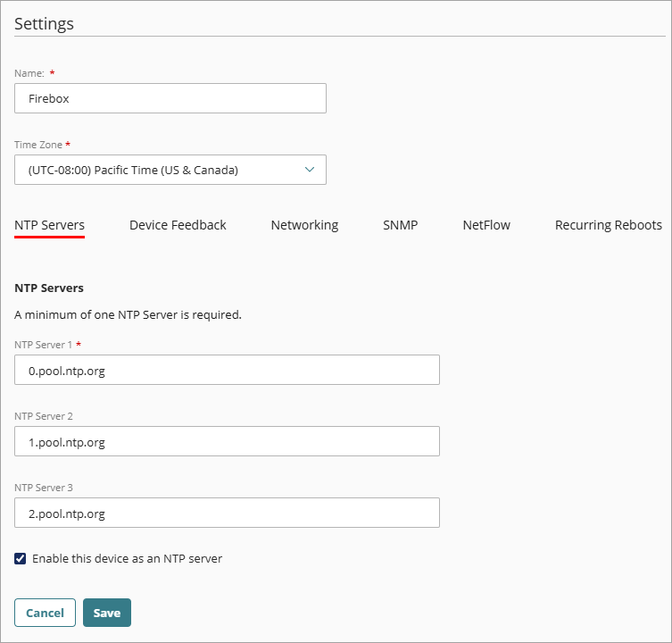This screenshot has width=672, height=643.
Task: Uncheck Enable this device as NTP server checkbox
Action: tap(21, 559)
